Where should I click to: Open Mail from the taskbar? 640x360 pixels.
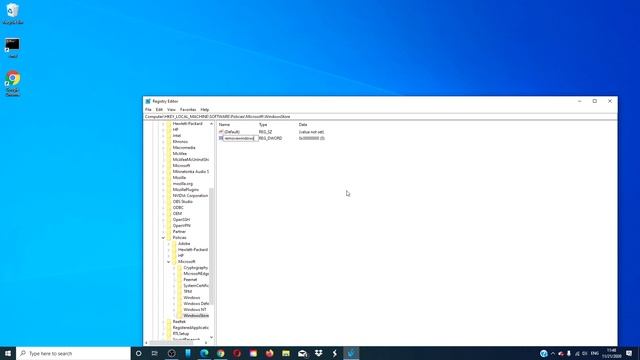[x=302, y=353]
